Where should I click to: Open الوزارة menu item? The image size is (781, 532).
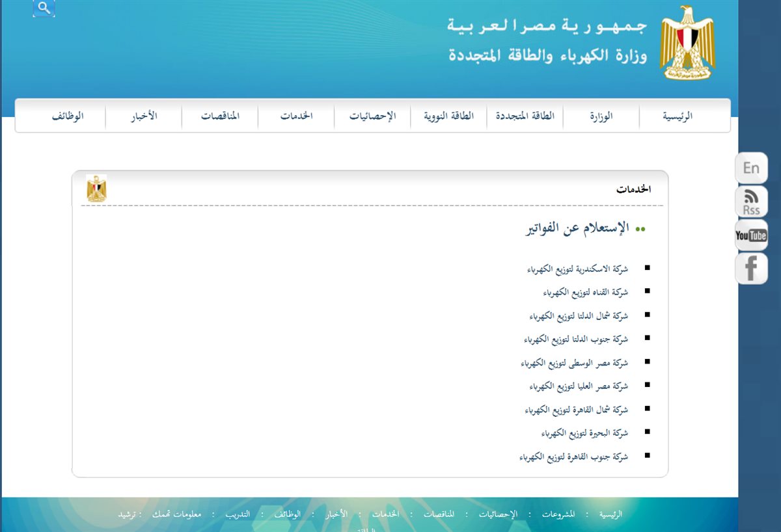[601, 116]
